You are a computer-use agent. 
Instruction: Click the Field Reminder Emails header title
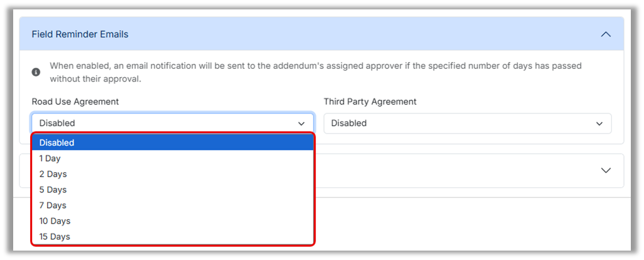[x=80, y=34]
